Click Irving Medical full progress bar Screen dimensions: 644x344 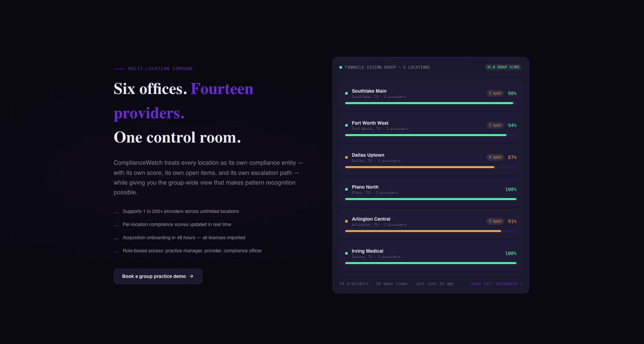[x=431, y=263]
